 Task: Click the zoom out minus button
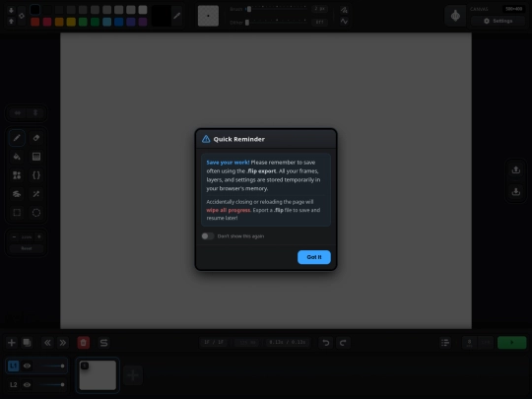pos(14,236)
